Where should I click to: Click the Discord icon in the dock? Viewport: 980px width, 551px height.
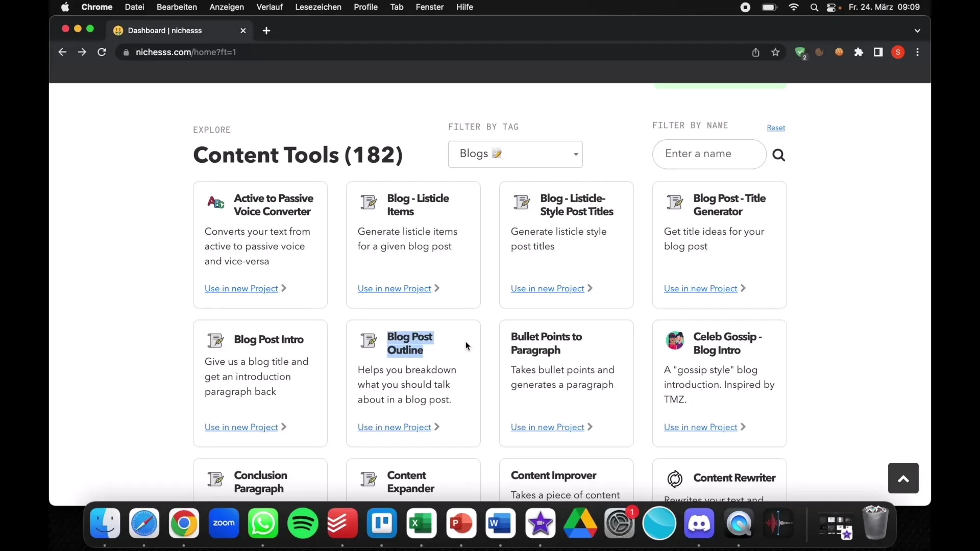point(699,523)
